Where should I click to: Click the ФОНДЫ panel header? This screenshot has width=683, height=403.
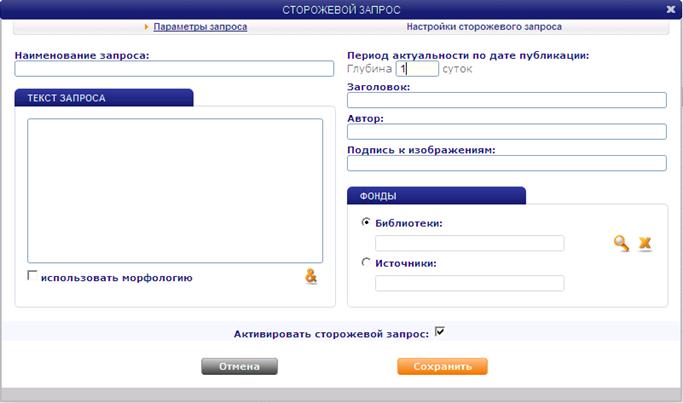click(436, 196)
